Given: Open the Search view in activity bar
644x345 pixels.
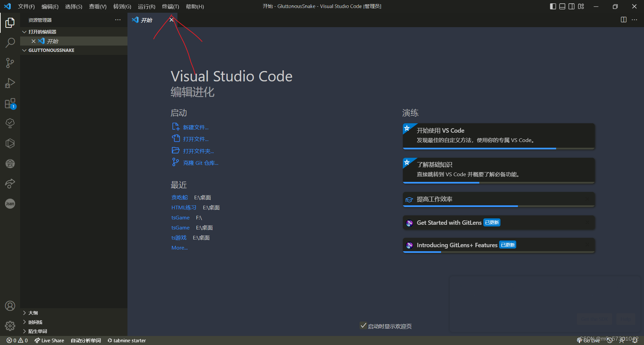Looking at the screenshot, I should tap(10, 43).
